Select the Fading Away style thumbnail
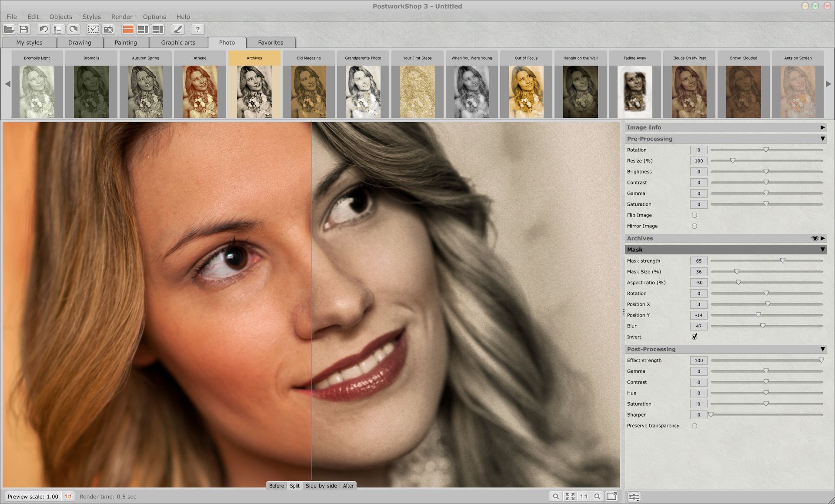This screenshot has width=835, height=504. pos(634,90)
